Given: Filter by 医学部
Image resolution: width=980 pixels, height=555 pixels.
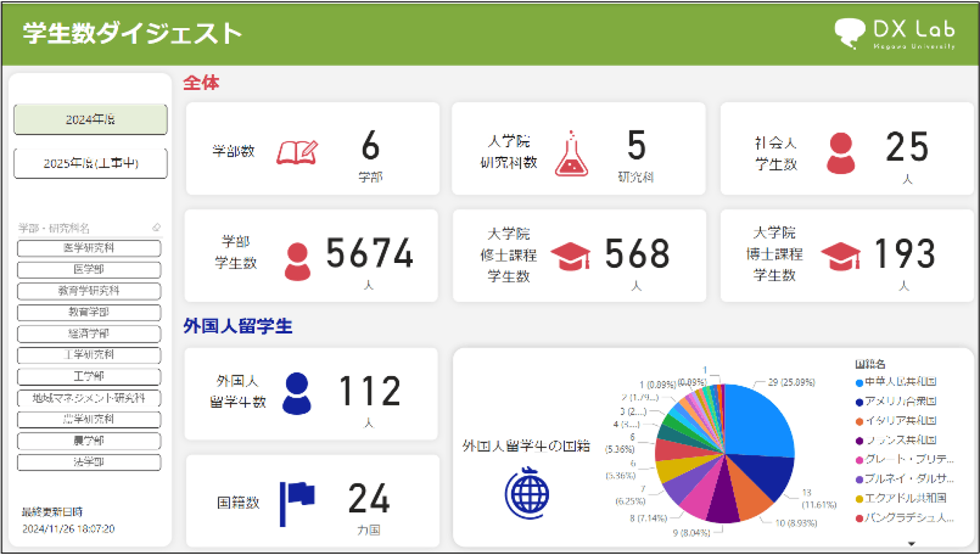Looking at the screenshot, I should [89, 269].
